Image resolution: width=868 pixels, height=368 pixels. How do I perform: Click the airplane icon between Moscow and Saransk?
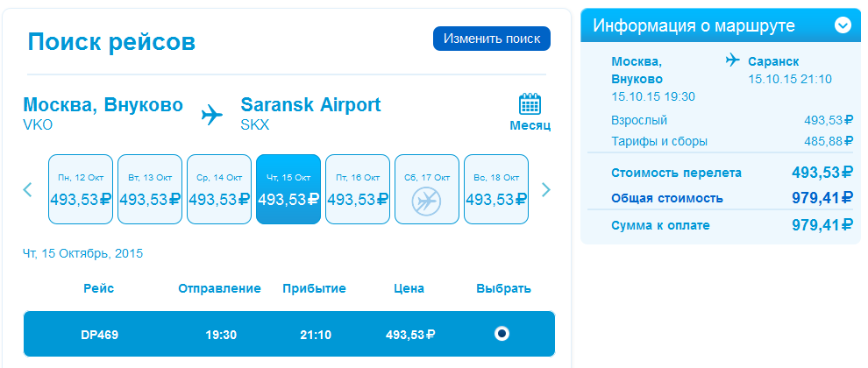(x=212, y=114)
